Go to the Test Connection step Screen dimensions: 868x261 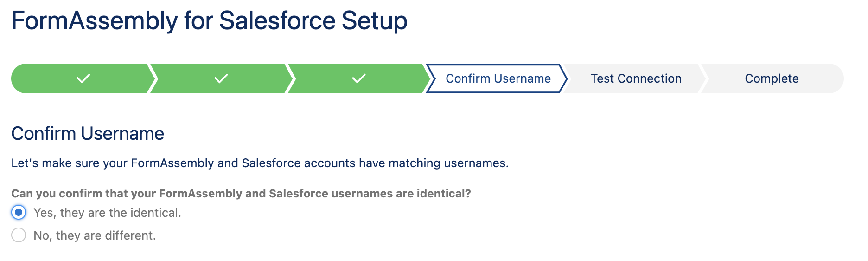coord(636,78)
